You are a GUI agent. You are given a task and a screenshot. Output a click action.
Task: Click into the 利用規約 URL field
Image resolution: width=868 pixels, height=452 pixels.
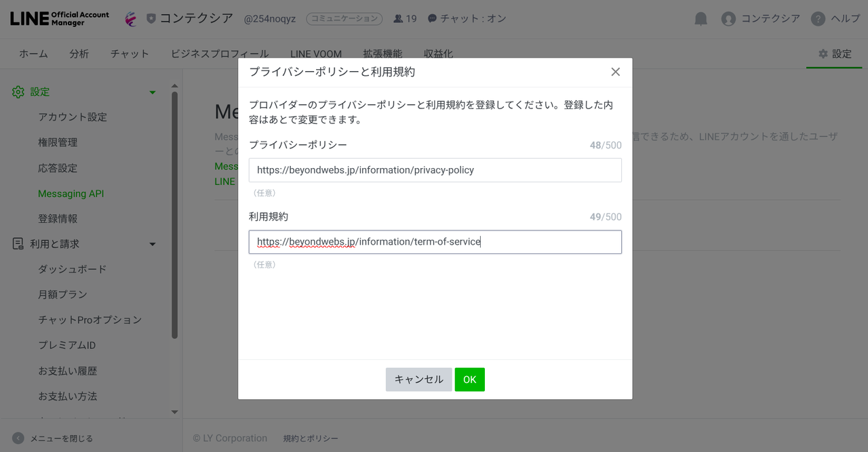(x=435, y=242)
